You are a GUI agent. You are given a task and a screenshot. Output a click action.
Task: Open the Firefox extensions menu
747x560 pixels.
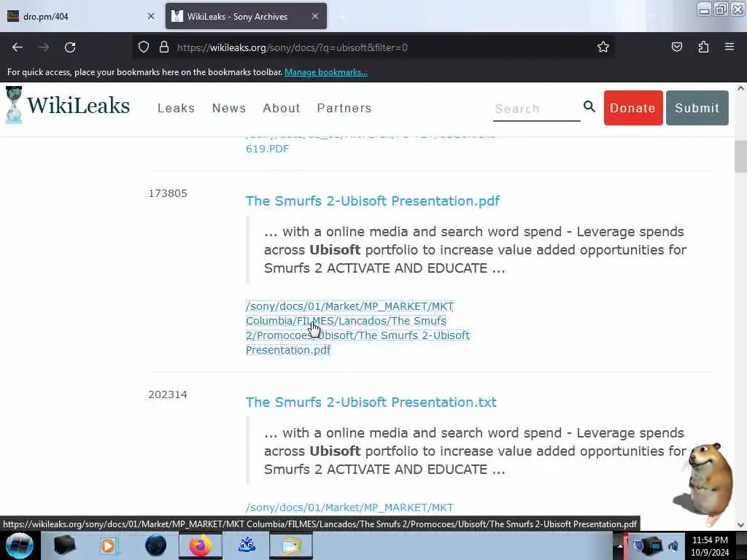tap(703, 47)
